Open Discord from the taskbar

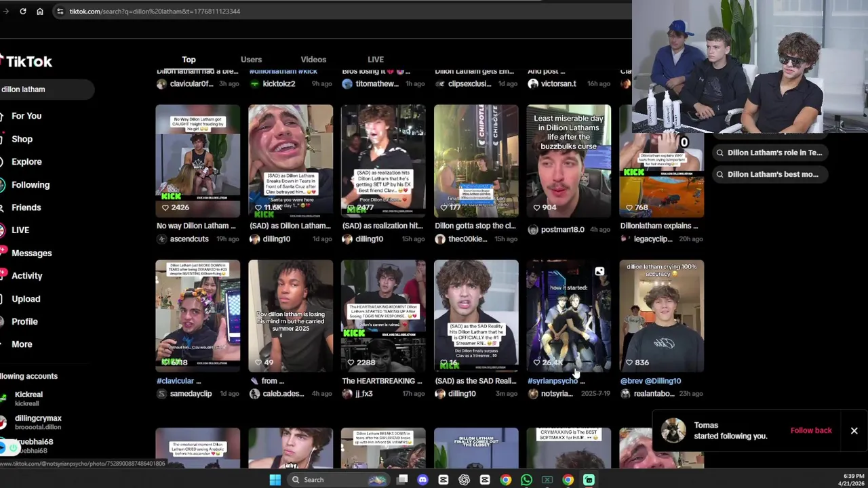(422, 480)
